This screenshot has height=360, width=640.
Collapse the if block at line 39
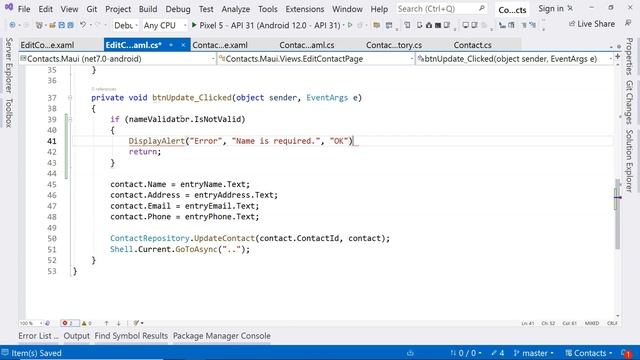[x=70, y=119]
